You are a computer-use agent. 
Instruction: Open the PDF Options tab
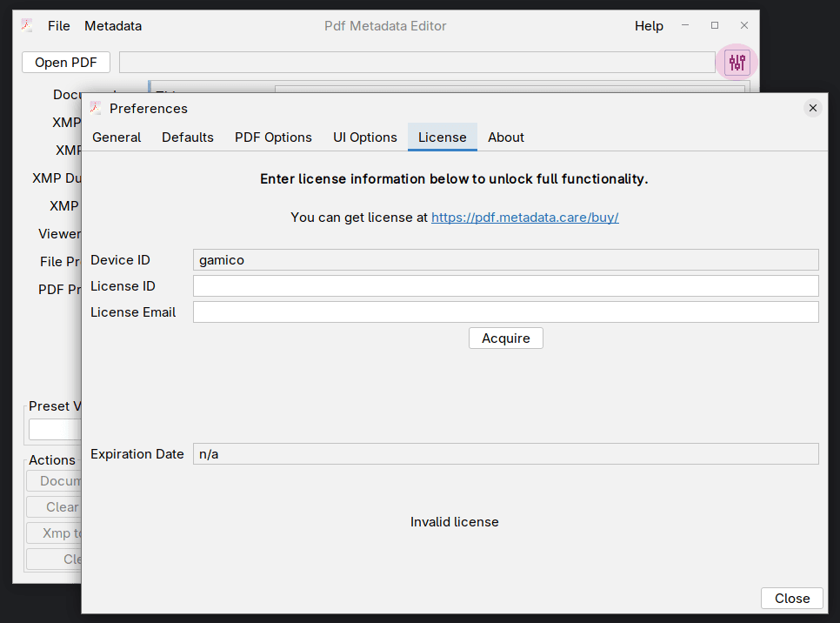pyautogui.click(x=273, y=137)
